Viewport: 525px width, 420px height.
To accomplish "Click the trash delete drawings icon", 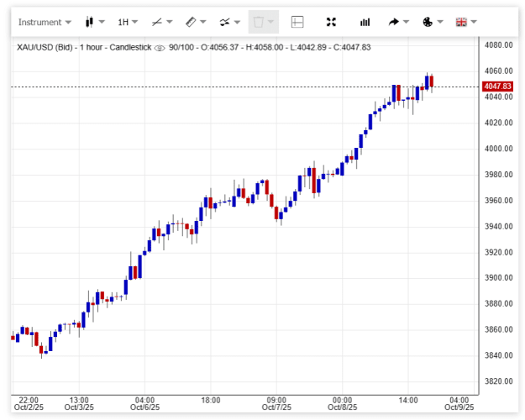I will coord(258,22).
